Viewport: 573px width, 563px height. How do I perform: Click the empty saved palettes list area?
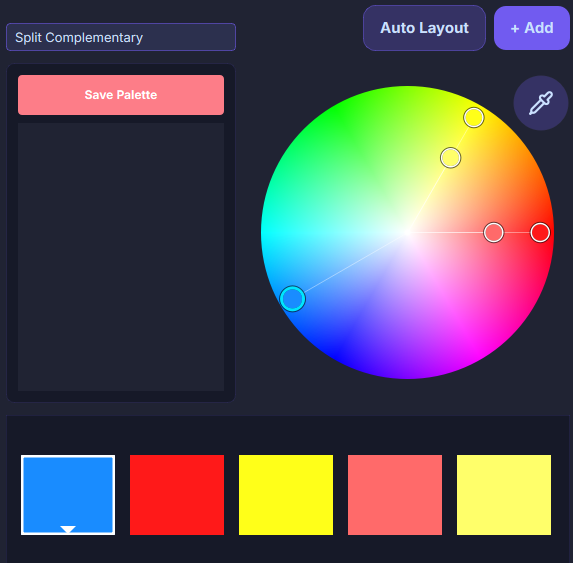pos(121,257)
